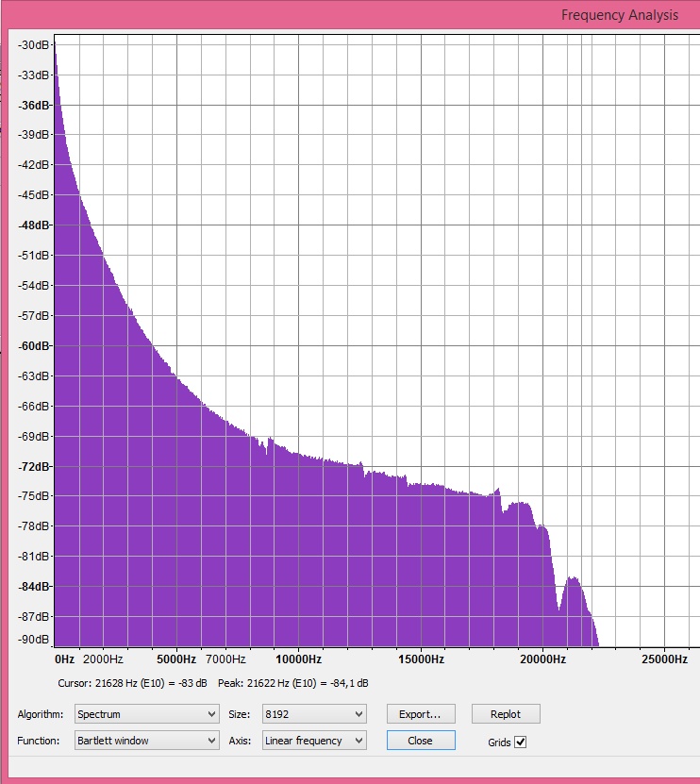The image size is (700, 784).
Task: Click the 7000Hz frequency axis label
Action: (225, 659)
